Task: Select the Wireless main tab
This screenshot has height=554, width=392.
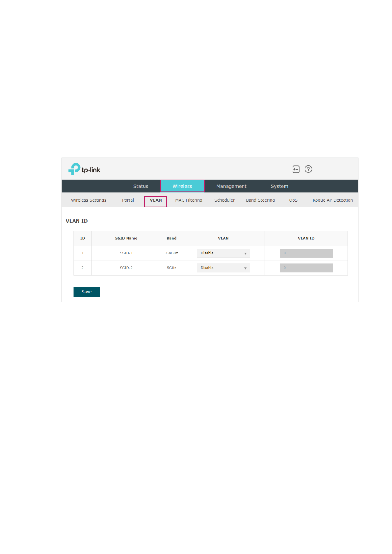Action: click(182, 186)
